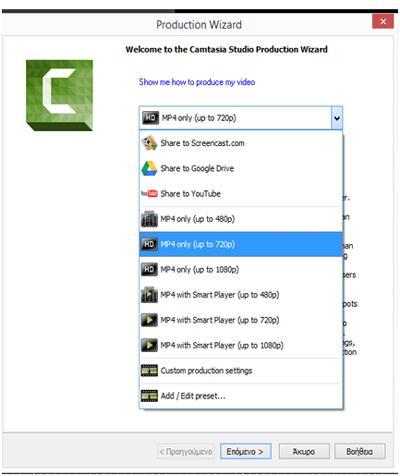
Task: Select MP4 only (up to 480p)
Action: [241, 219]
